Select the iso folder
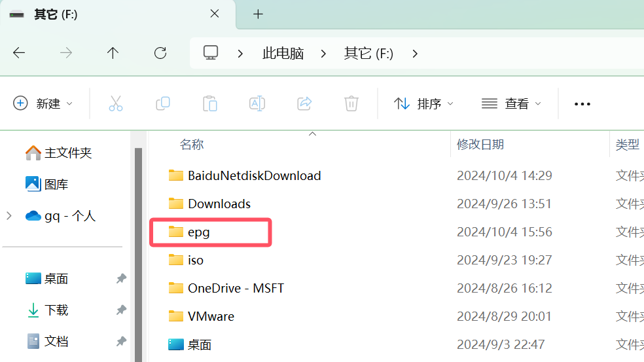 point(196,260)
